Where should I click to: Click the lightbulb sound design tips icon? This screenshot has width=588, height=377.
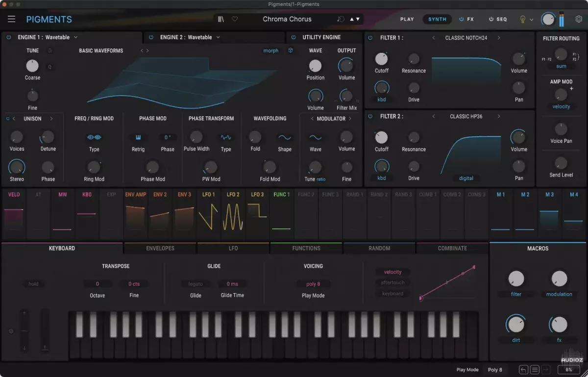point(522,19)
